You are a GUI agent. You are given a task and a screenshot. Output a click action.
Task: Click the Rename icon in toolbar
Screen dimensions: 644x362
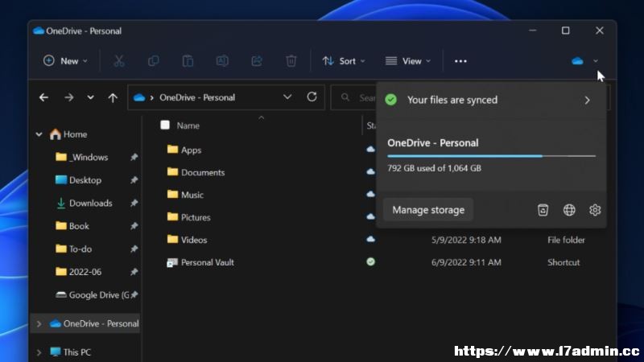[x=222, y=61]
